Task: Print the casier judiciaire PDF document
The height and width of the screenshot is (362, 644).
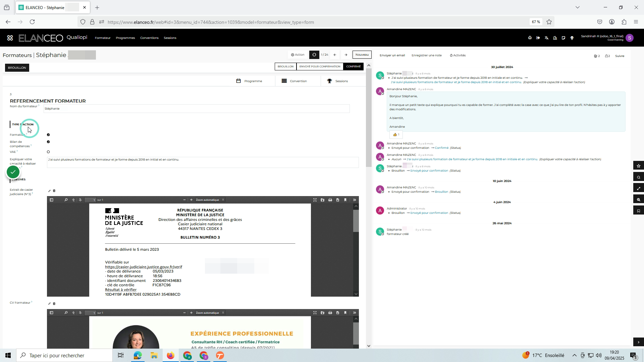Action: [330, 200]
